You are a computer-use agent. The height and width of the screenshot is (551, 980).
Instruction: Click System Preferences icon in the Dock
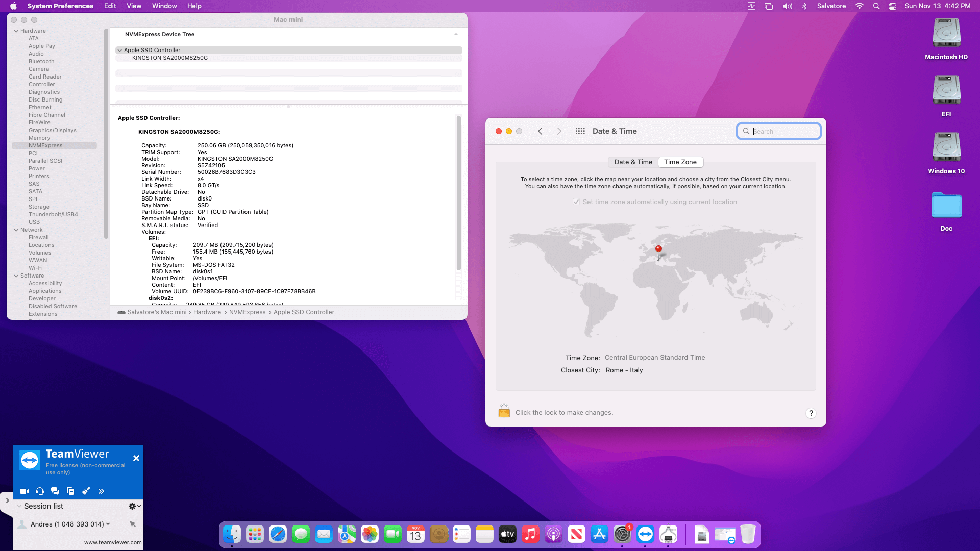point(622,534)
